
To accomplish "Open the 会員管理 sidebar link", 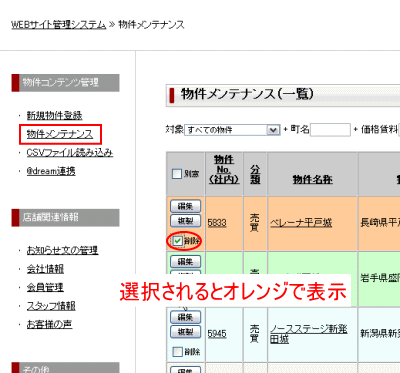I will click(45, 287).
